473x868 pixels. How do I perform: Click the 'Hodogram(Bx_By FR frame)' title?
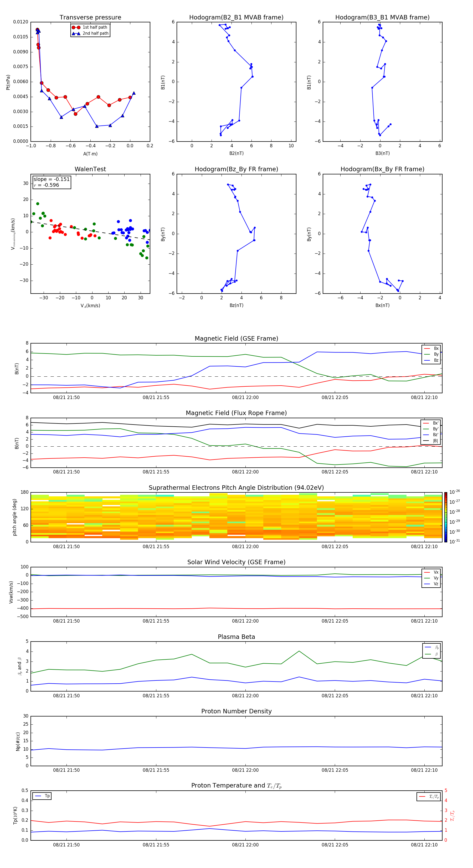(382, 169)
